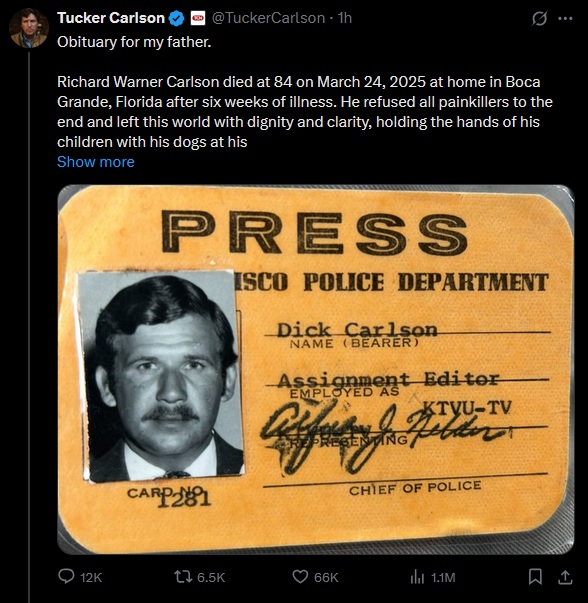Open the press card image
The width and height of the screenshot is (588, 603).
pyautogui.click(x=316, y=370)
